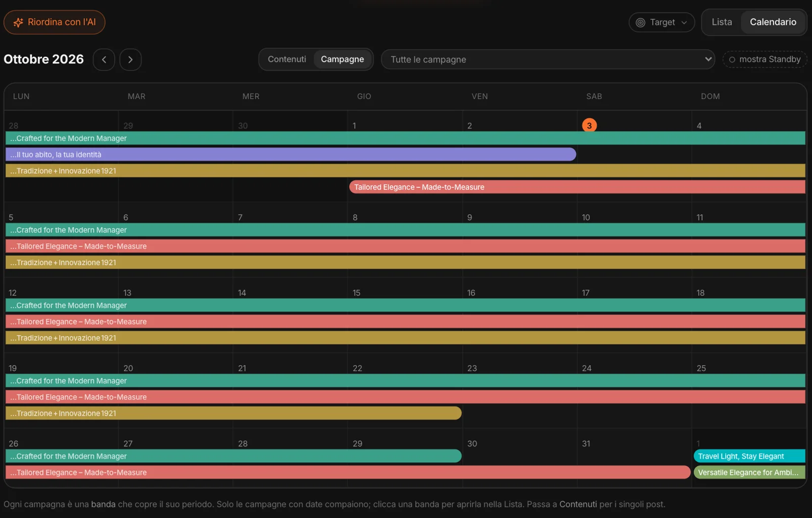Open the Target dropdown

coord(661,22)
